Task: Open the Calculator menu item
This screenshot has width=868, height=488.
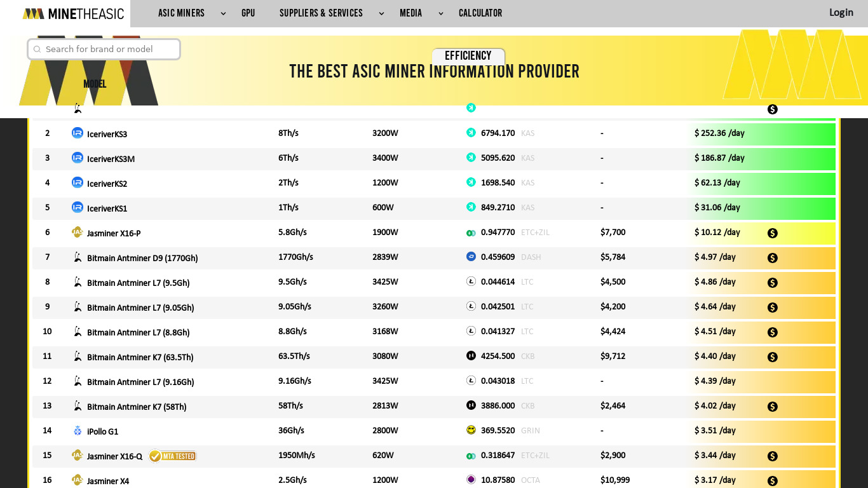Action: click(480, 13)
